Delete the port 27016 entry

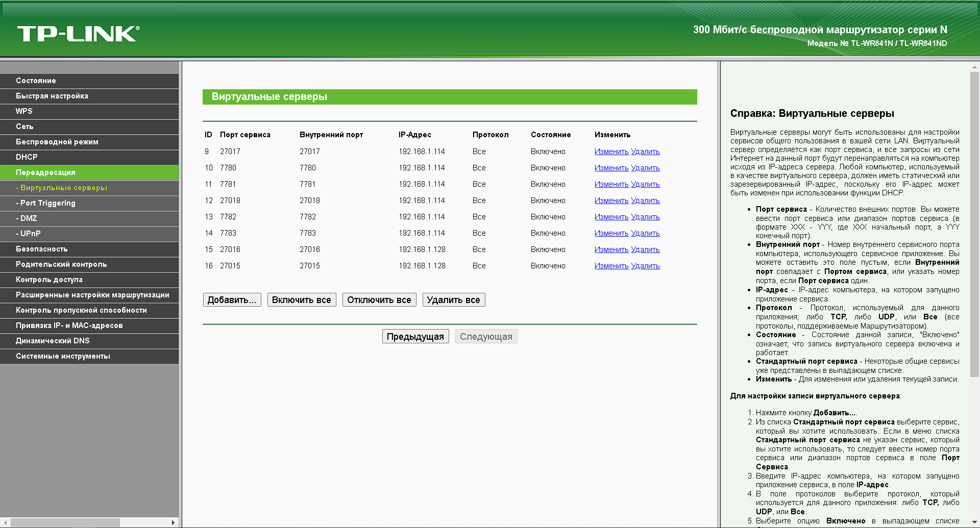click(645, 249)
